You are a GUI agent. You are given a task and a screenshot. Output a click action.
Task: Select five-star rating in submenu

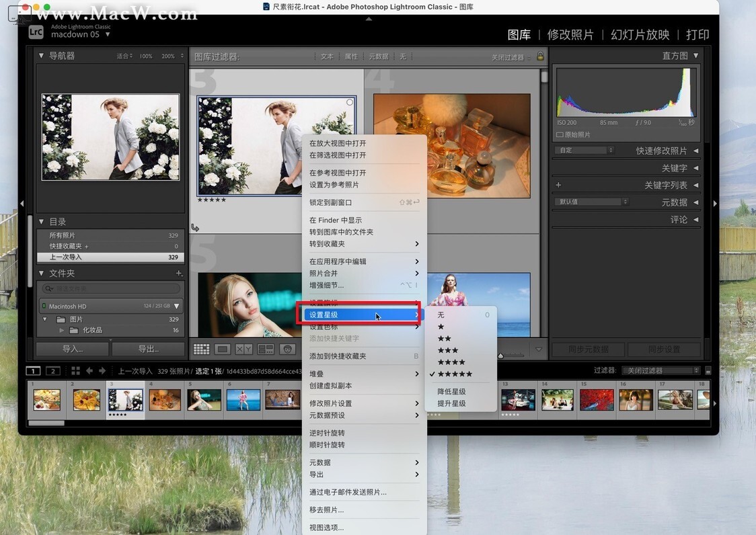tap(455, 374)
